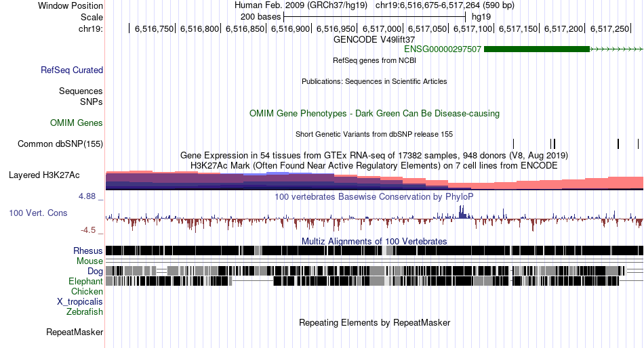This screenshot has width=644, height=348.
Task: Select the ENSG00000297507 gene name
Action: coord(443,49)
